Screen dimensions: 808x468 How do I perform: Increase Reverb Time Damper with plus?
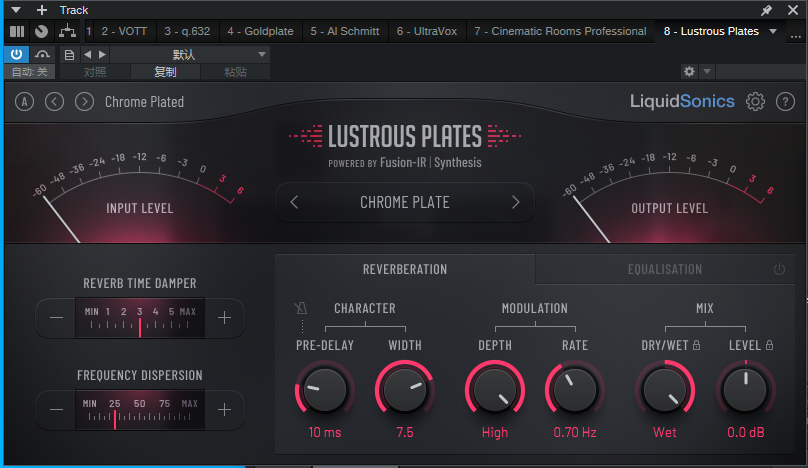pos(224,317)
